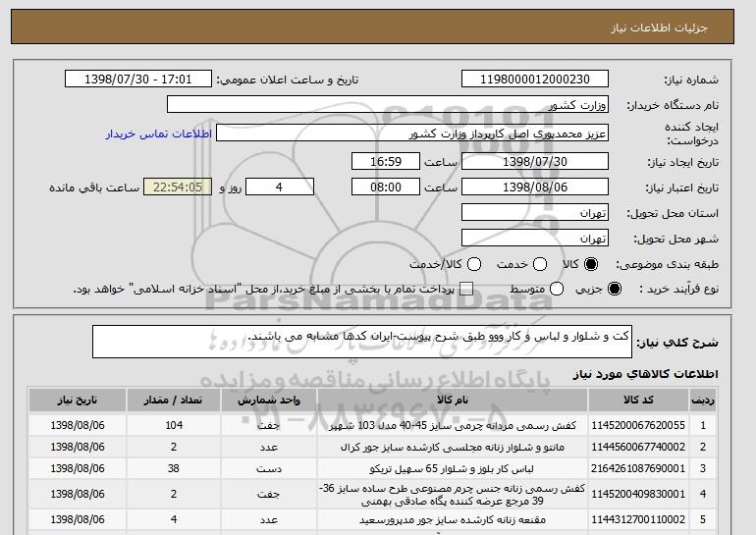The width and height of the screenshot is (756, 535).
Task: Click the تاریخ نیاز column header
Action: [78, 401]
